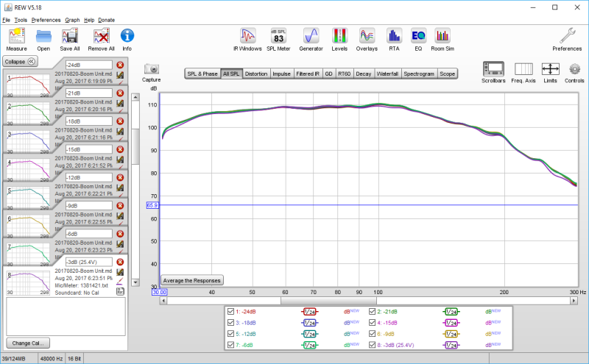Toggle 1/24 smoothing for trace 1

pos(309,312)
